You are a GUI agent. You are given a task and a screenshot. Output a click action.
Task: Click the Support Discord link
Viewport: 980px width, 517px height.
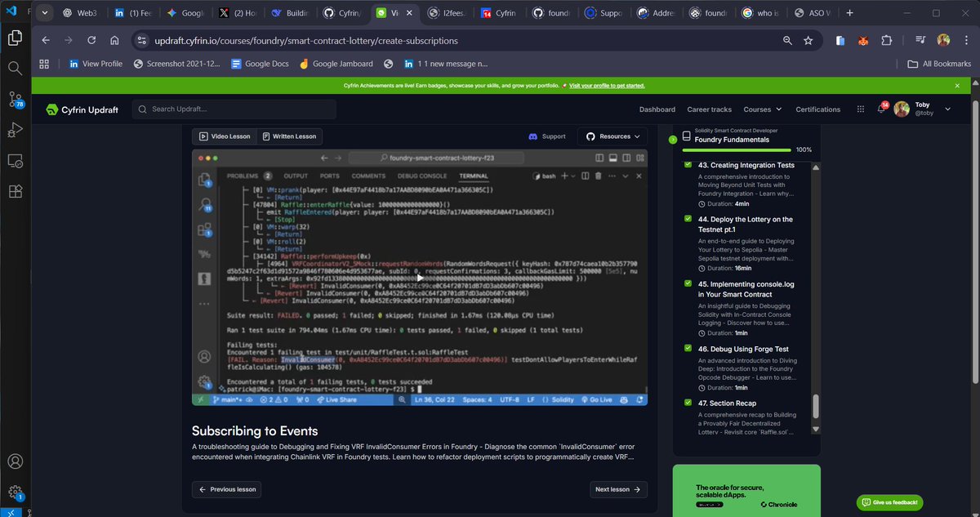(547, 136)
